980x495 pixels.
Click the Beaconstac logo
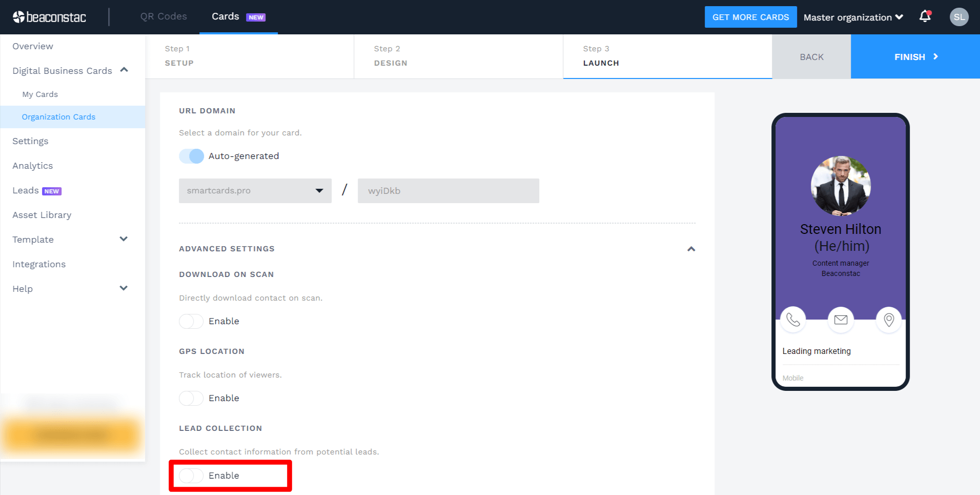point(49,16)
